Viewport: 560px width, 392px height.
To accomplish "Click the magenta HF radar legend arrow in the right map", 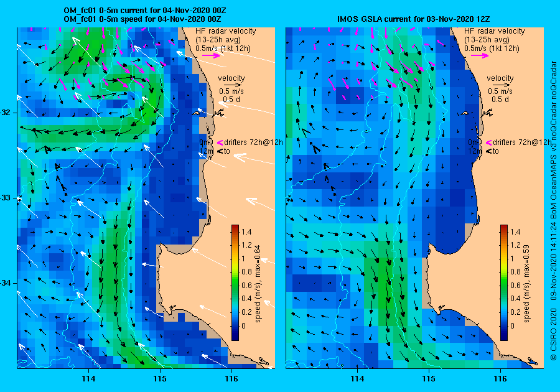I will (480, 55).
